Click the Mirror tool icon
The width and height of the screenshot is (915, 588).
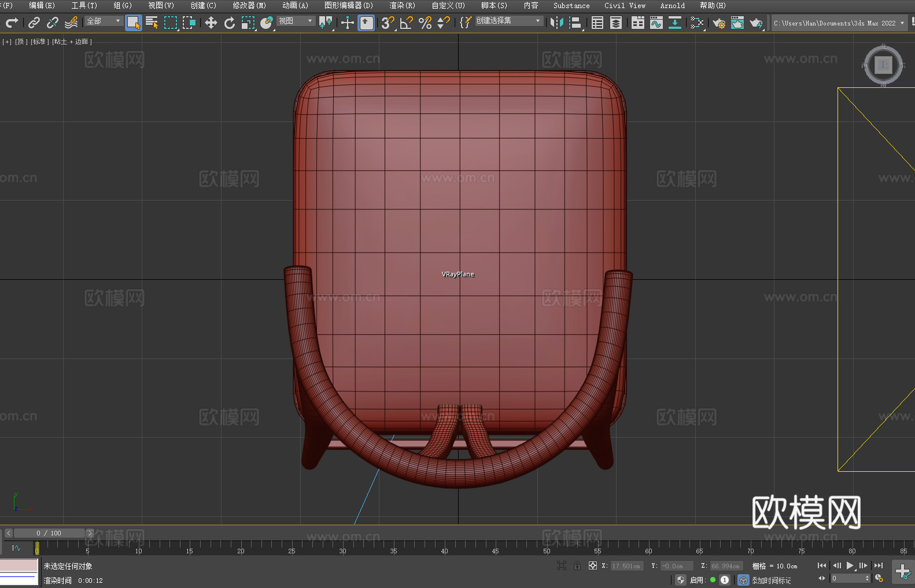557,23
